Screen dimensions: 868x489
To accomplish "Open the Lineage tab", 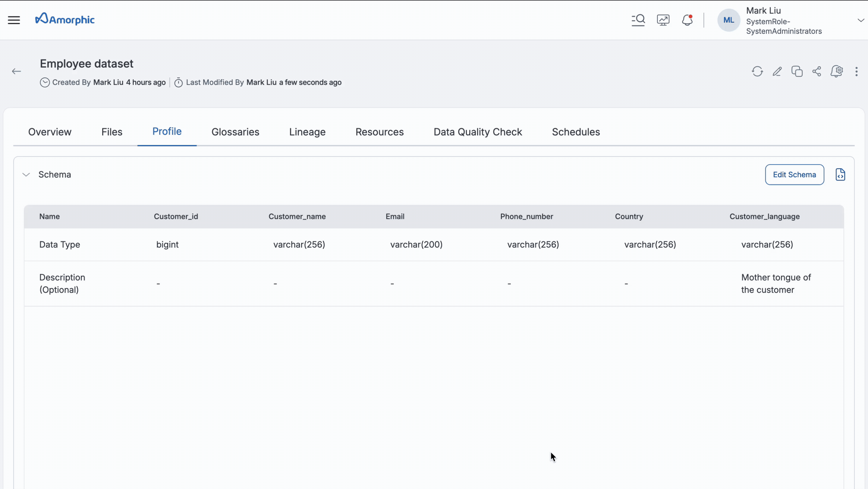I will point(307,132).
